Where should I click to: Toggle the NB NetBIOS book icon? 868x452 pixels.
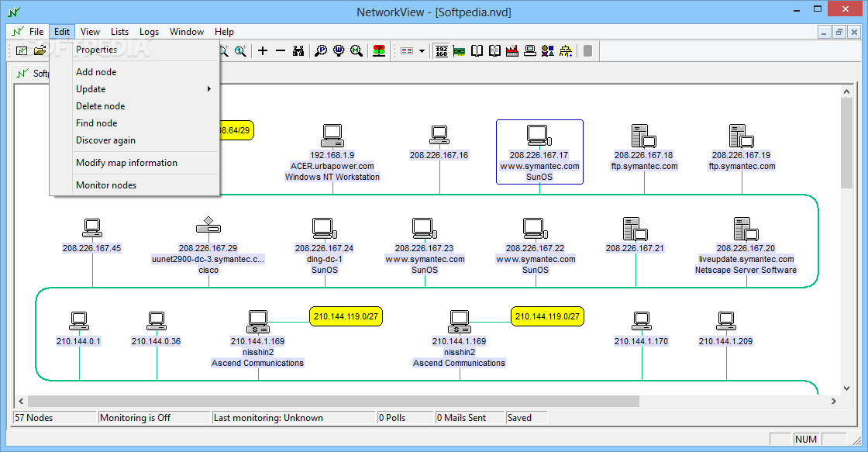(494, 51)
